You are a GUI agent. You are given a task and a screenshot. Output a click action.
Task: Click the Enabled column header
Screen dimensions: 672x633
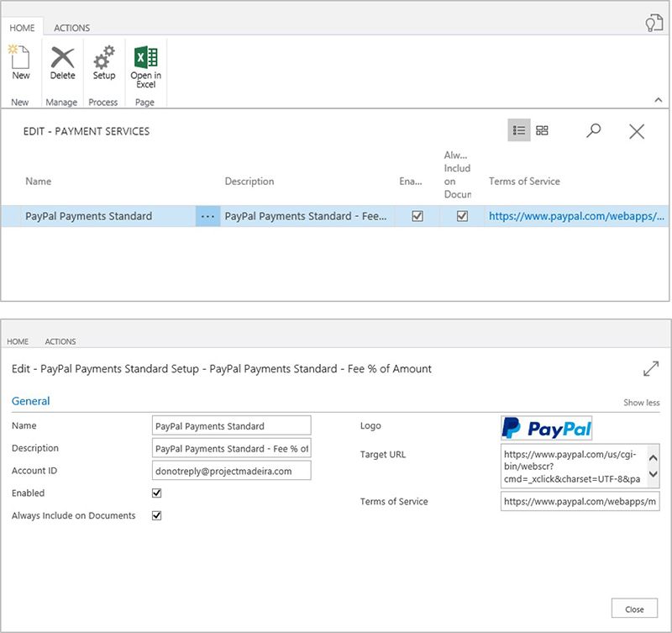point(411,182)
